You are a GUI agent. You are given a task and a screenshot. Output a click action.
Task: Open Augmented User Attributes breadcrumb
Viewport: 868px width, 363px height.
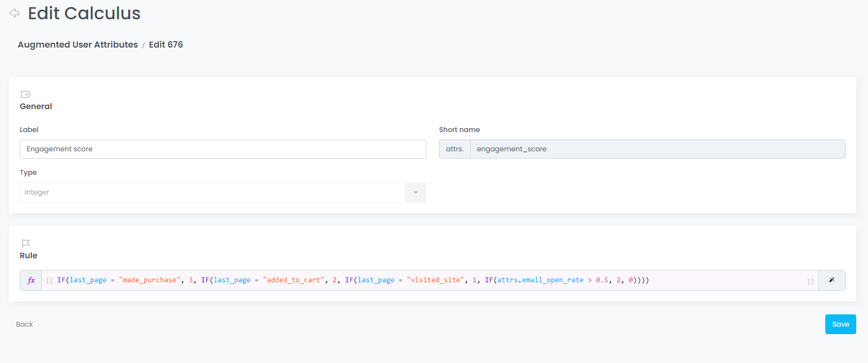click(77, 44)
